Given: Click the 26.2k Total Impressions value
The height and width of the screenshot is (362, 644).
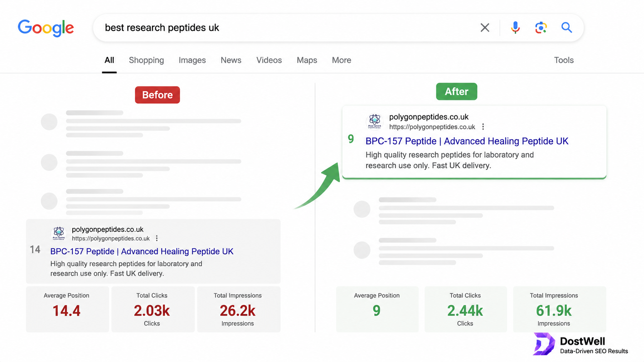Looking at the screenshot, I should 238,311.
